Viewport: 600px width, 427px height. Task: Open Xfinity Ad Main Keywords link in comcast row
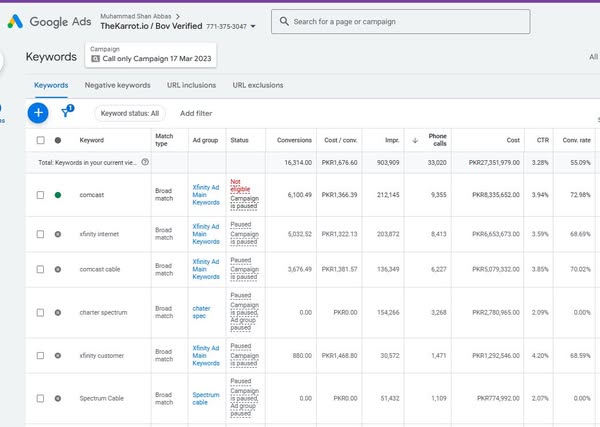[x=206, y=195]
